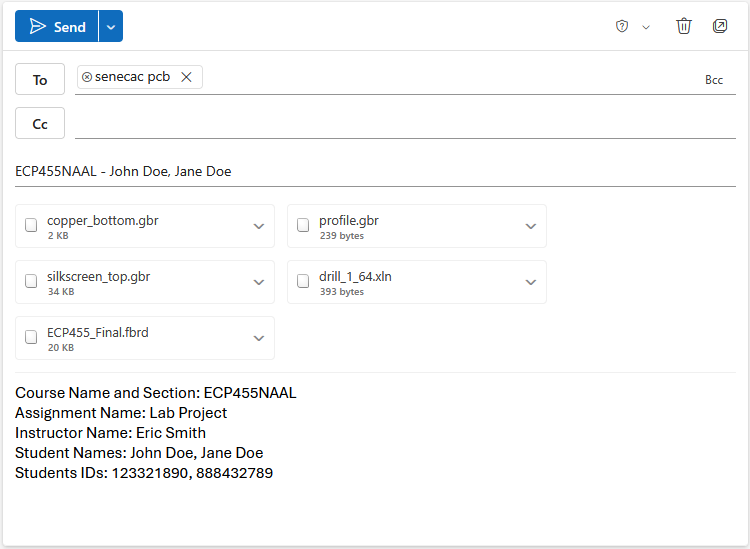The image size is (750, 549).
Task: Open the To recipients picker
Action: click(x=40, y=80)
